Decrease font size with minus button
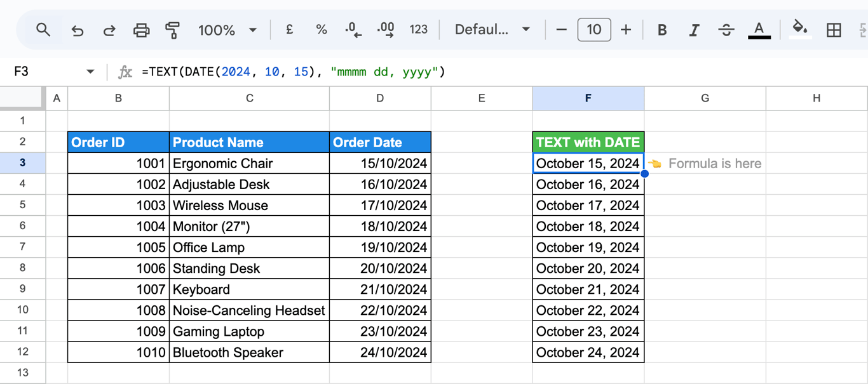The image size is (868, 384). [x=561, y=30]
